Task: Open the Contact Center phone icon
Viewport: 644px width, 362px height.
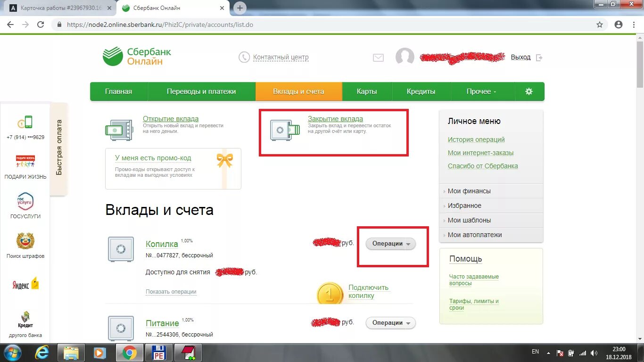Action: (244, 58)
